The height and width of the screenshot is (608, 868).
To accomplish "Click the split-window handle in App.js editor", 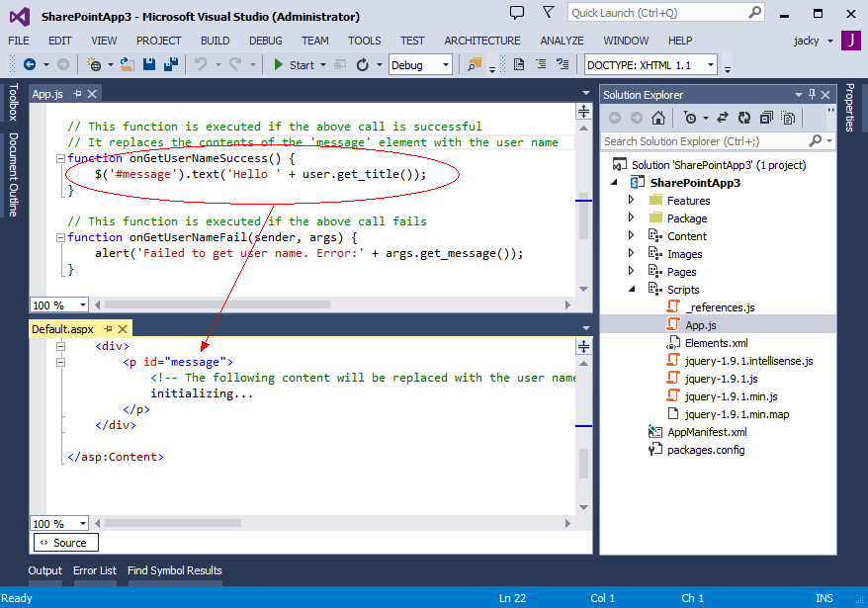I will coord(583,112).
